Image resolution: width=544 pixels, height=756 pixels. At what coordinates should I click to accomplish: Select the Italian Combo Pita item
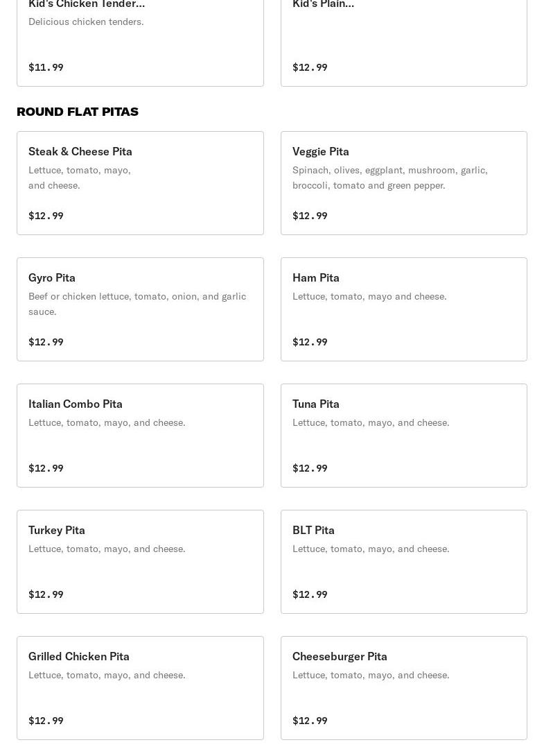pos(140,436)
